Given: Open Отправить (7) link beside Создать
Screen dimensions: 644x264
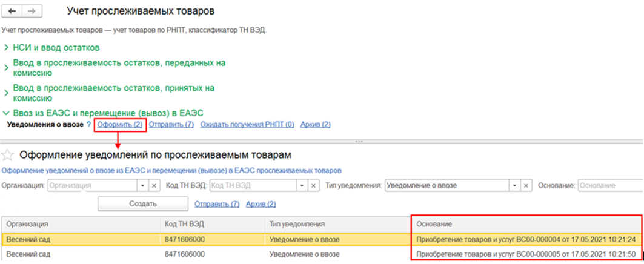Looking at the screenshot, I should [217, 204].
